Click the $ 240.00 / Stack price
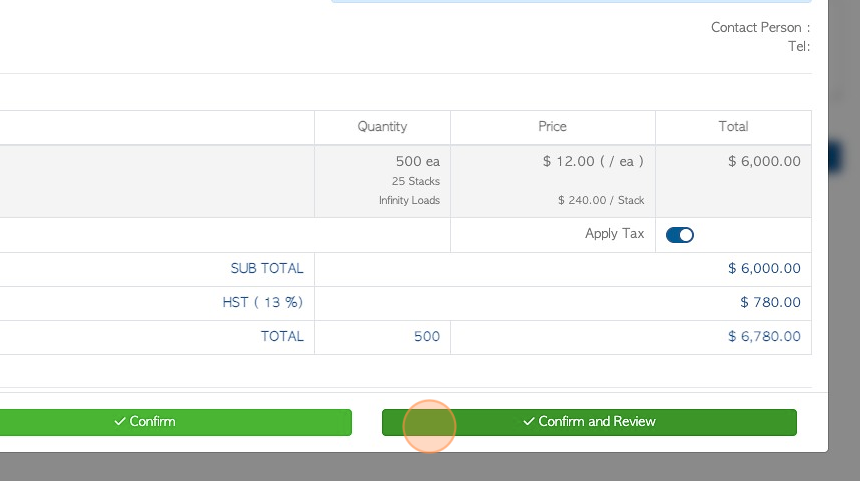This screenshot has width=860, height=481. [601, 200]
